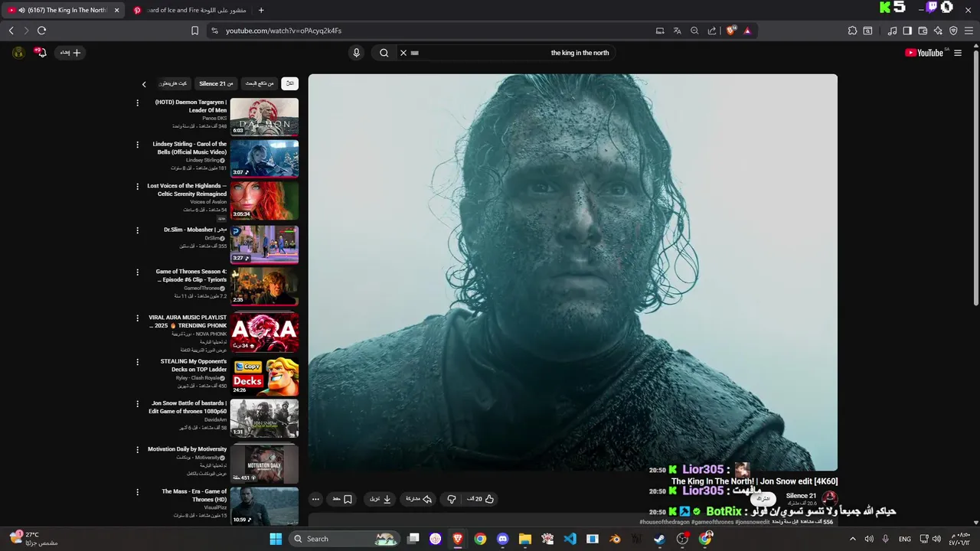Open options for Viral Aura Music Playlist
980x551 pixels.
coord(138,318)
